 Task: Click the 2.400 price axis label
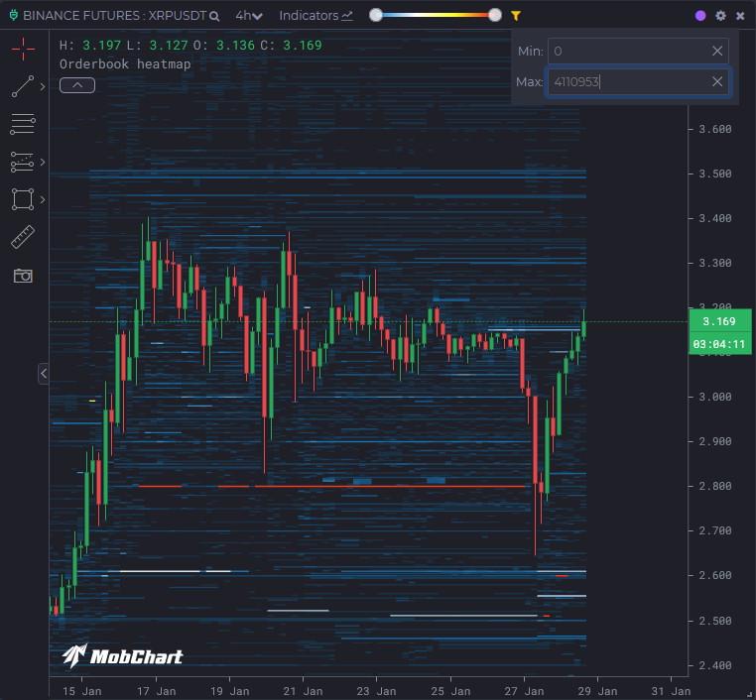pos(715,665)
